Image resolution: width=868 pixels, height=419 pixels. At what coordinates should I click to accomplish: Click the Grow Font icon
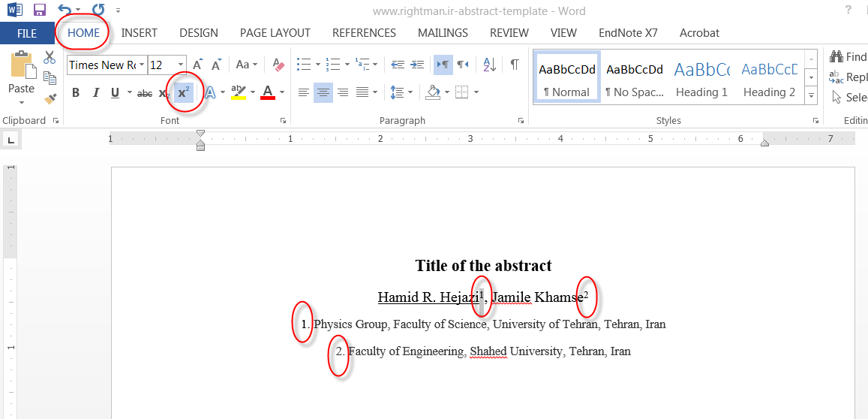tap(197, 65)
